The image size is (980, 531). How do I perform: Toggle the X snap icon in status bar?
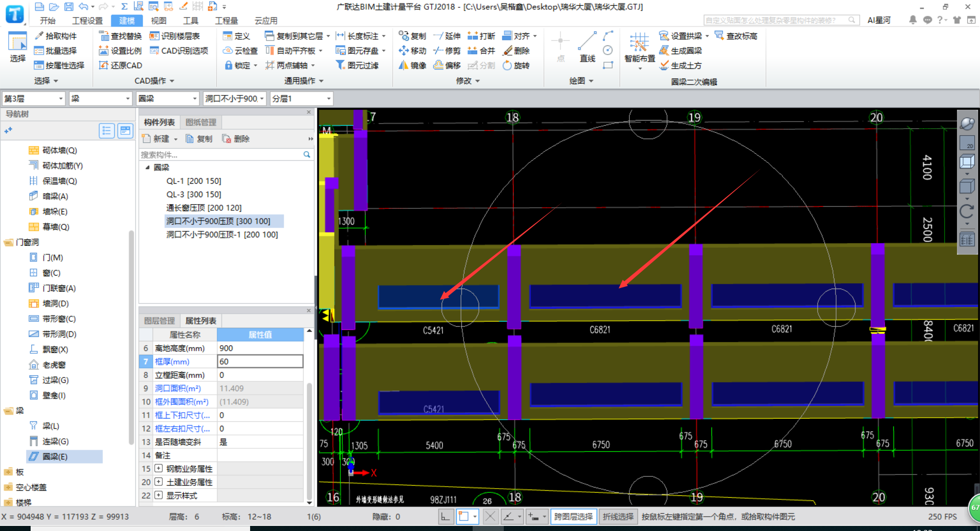[x=490, y=517]
